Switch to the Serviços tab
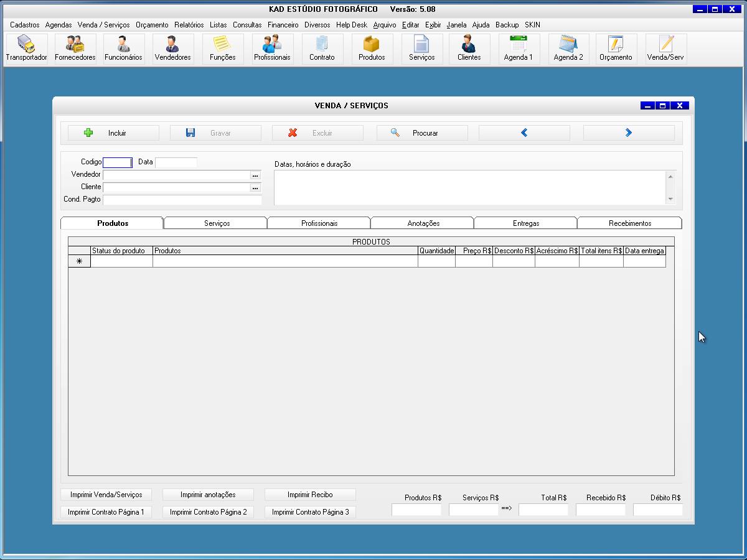Viewport: 747px width, 560px height. 217,223
